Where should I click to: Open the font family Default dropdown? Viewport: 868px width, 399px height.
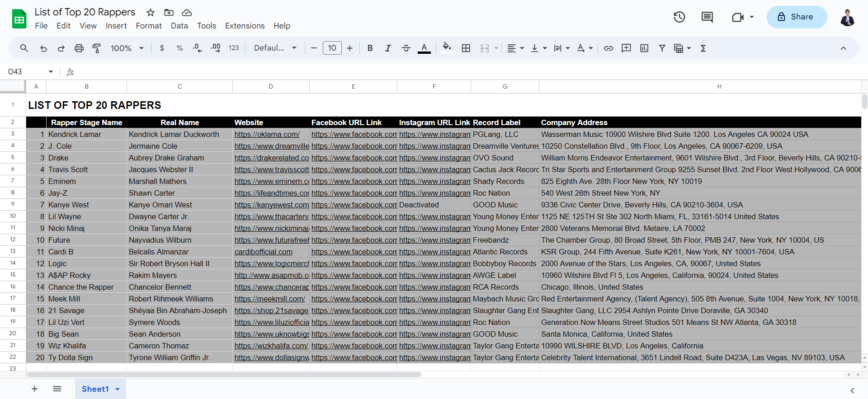click(275, 48)
